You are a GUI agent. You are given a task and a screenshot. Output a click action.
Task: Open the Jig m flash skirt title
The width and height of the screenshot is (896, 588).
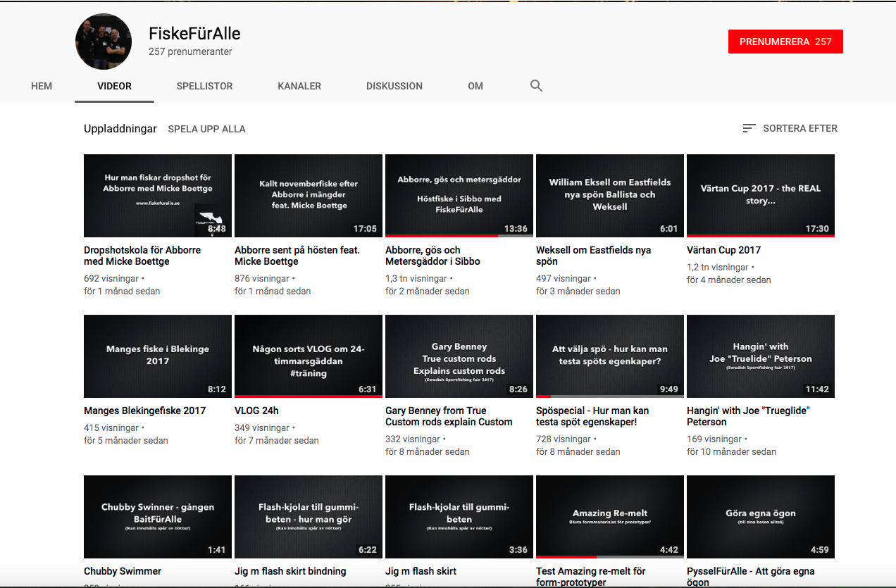click(x=421, y=571)
